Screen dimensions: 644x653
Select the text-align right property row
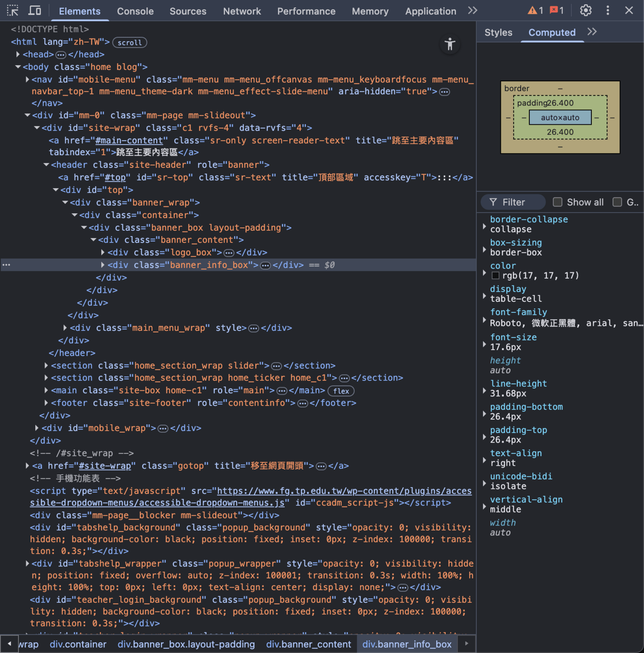pos(561,458)
